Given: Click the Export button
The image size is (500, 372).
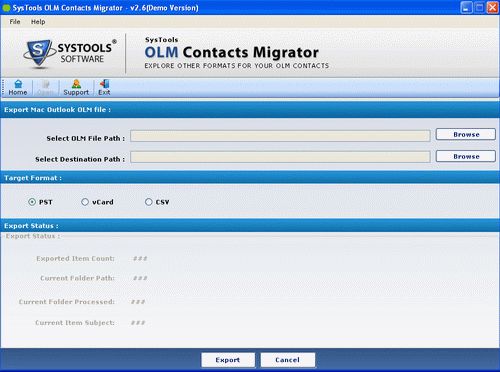Looking at the screenshot, I should 228,360.
